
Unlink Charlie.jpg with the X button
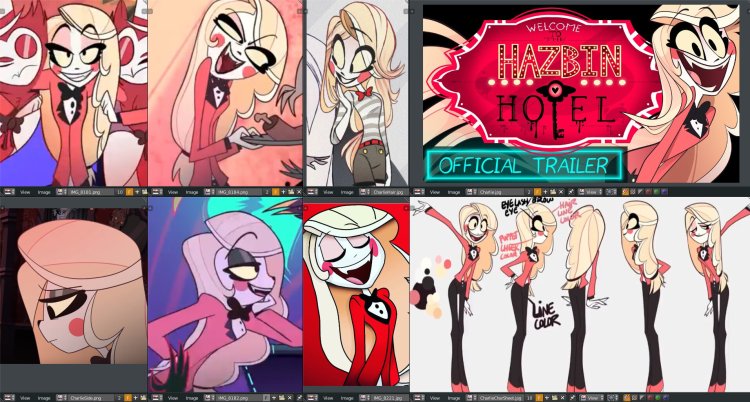561,191
